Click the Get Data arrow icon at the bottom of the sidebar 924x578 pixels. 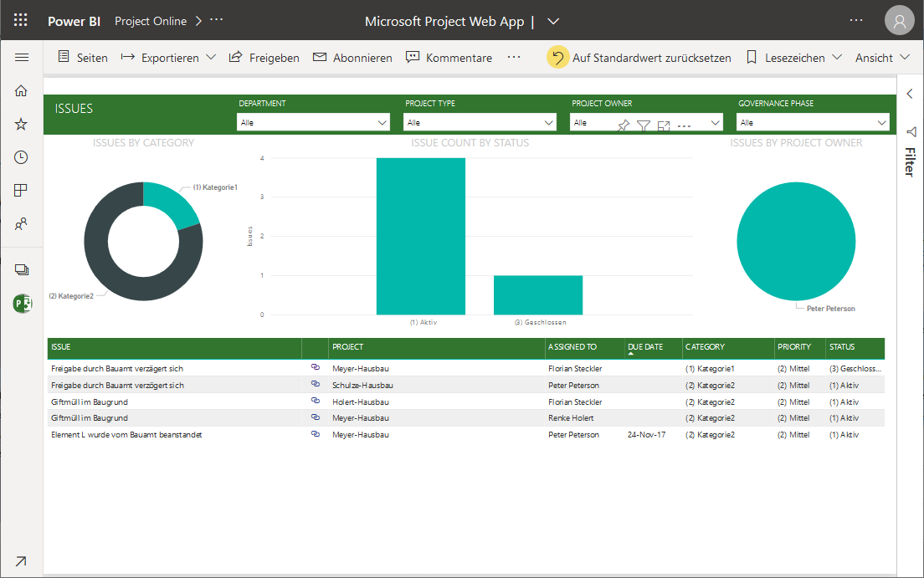tap(21, 561)
